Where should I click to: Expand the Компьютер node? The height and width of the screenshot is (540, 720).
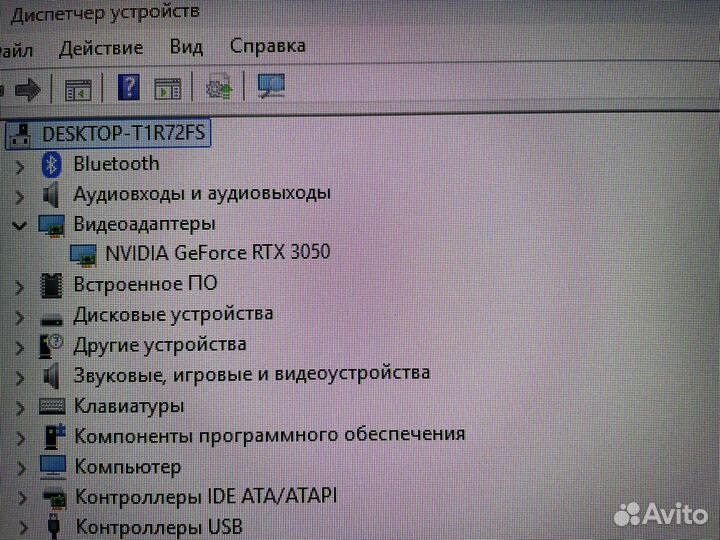pyautogui.click(x=21, y=468)
